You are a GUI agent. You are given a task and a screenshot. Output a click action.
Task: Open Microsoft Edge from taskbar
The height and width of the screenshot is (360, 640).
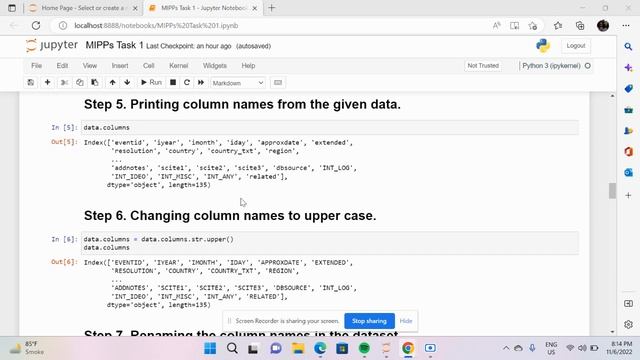pos(320,348)
